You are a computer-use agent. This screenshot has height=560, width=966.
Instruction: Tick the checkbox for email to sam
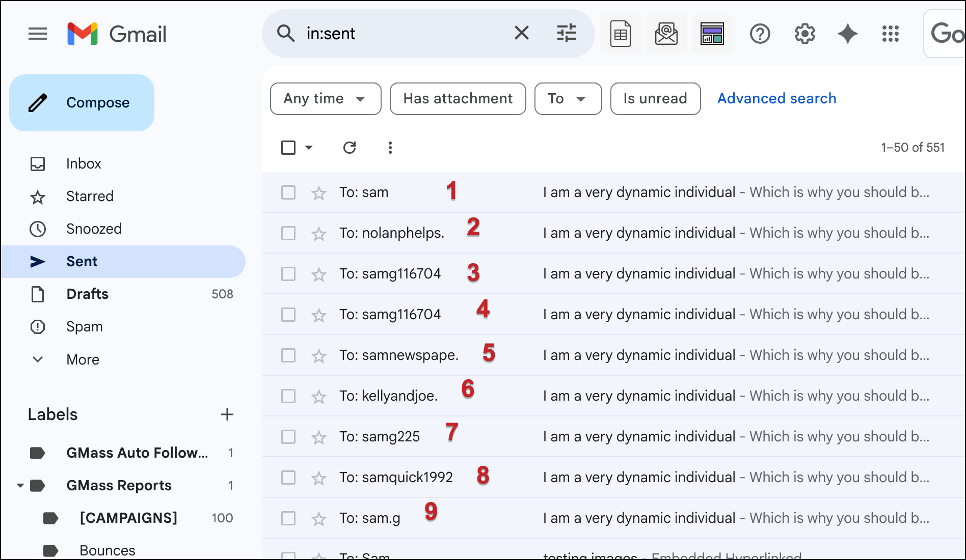click(288, 192)
